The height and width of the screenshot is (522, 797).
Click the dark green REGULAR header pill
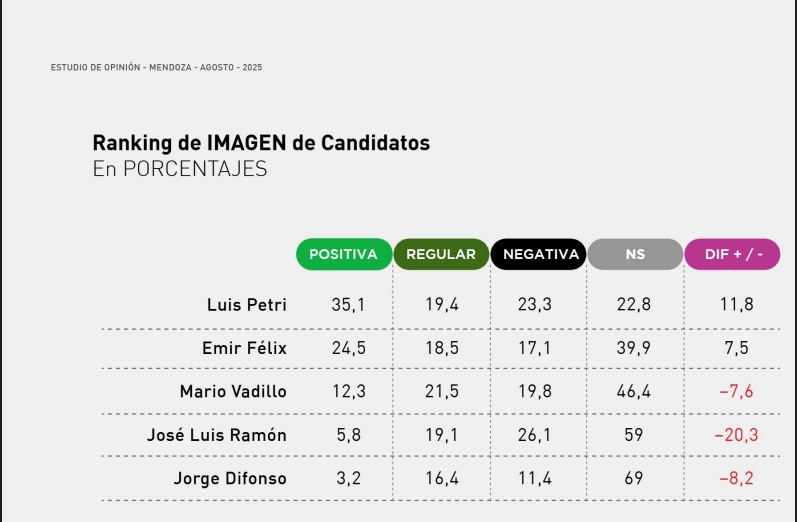pos(441,254)
